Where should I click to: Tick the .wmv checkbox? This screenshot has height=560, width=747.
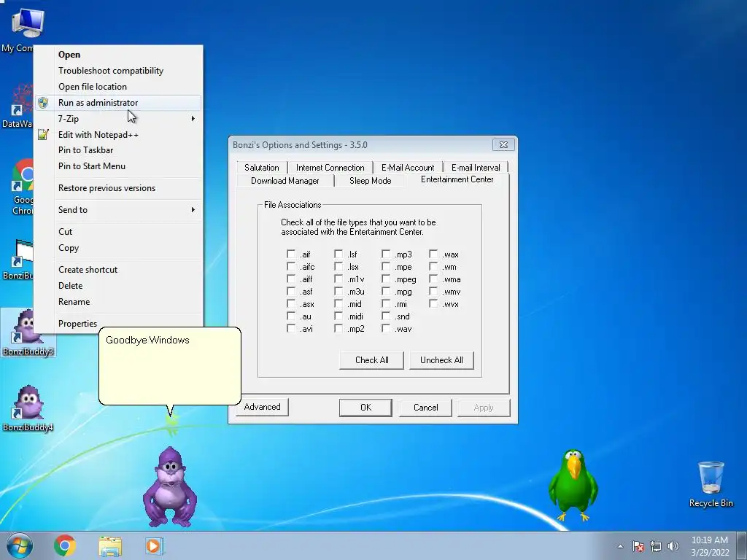(433, 291)
